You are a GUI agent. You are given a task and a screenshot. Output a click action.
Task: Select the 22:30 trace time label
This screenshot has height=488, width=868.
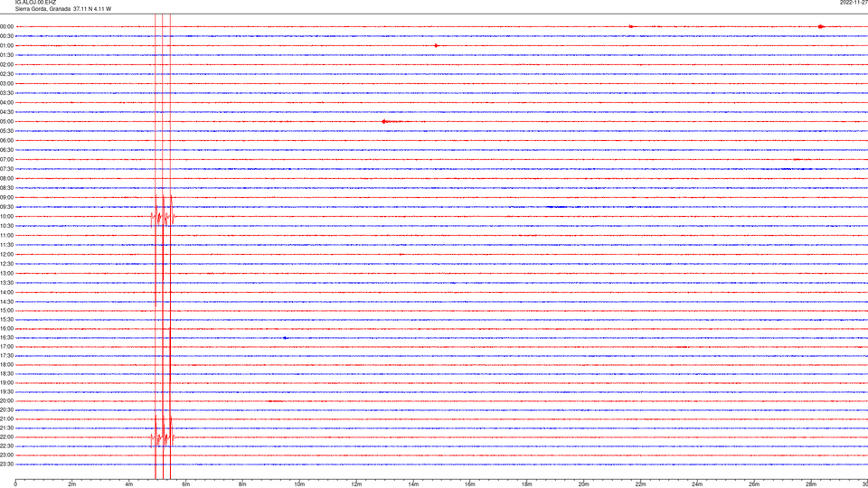[6, 446]
